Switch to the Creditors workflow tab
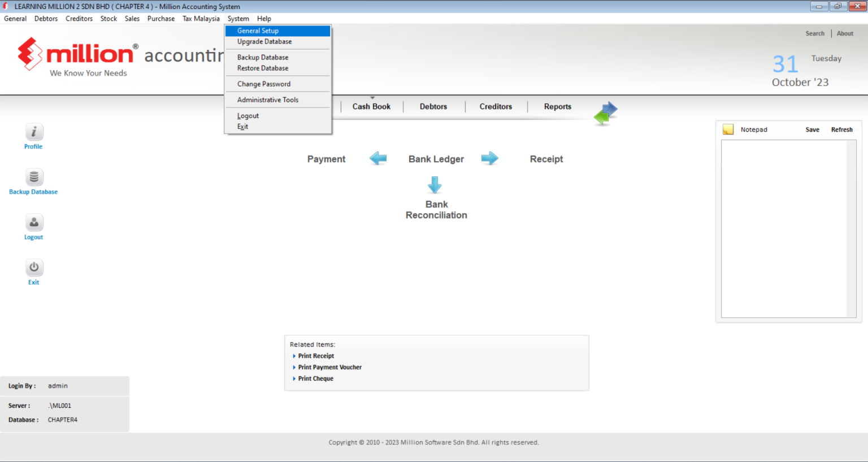This screenshot has width=868, height=462. (496, 106)
